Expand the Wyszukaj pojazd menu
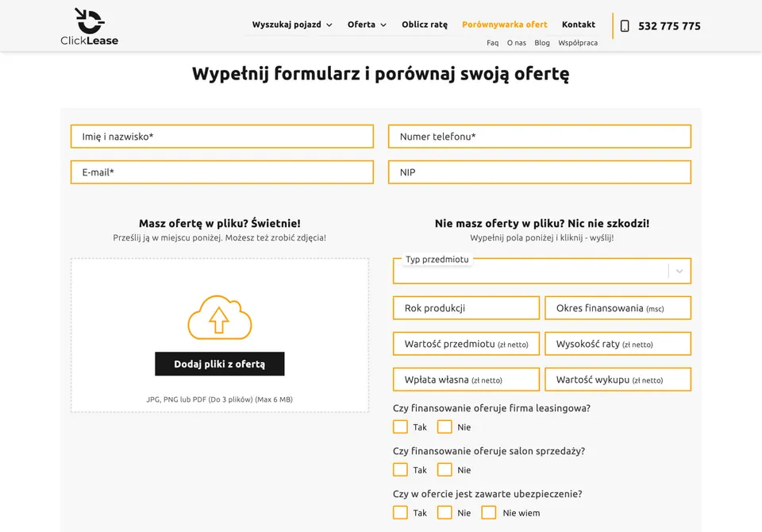Image resolution: width=762 pixels, height=532 pixels. 292,25
